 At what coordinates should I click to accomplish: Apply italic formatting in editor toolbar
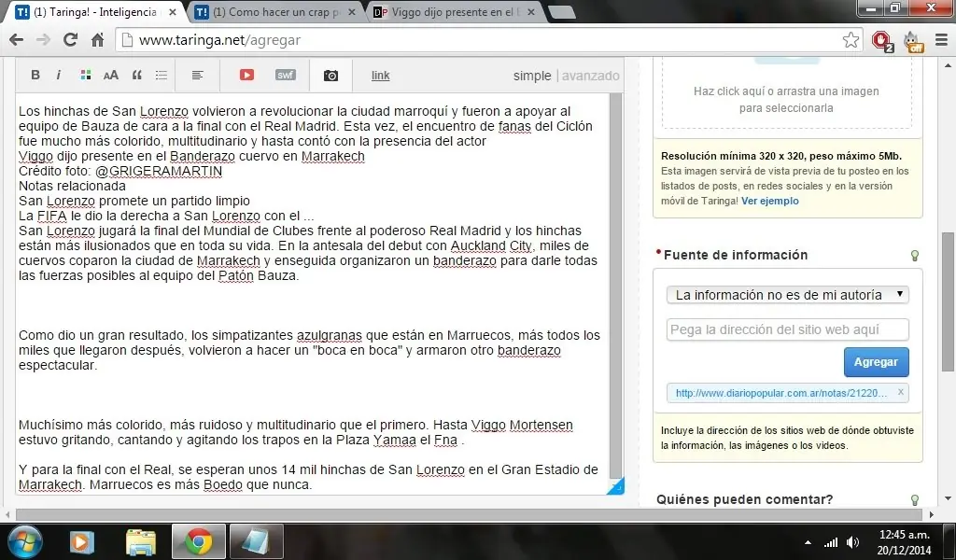59,75
